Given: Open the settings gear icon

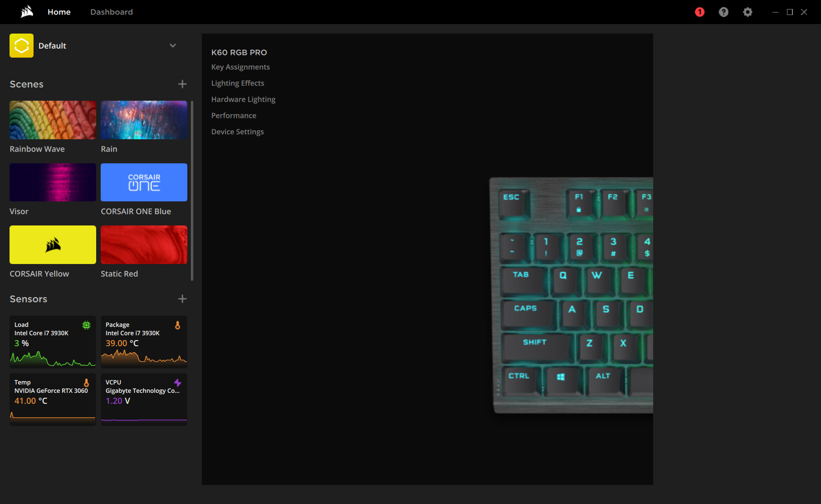Looking at the screenshot, I should pyautogui.click(x=747, y=12).
